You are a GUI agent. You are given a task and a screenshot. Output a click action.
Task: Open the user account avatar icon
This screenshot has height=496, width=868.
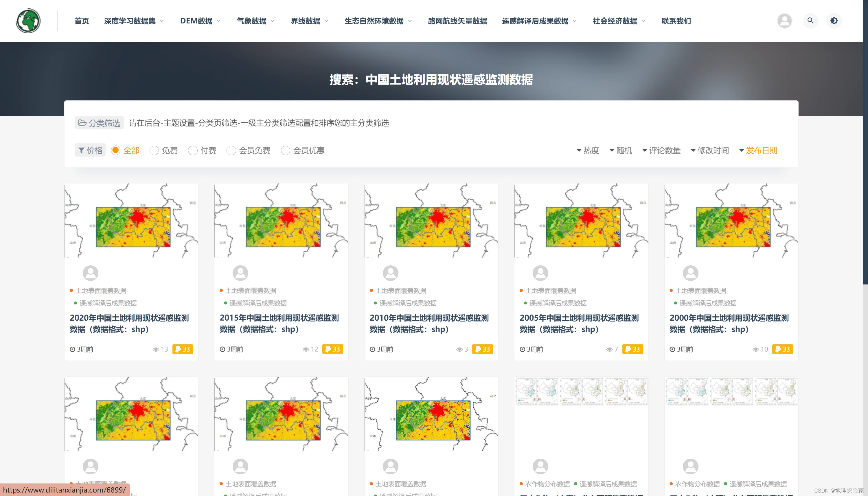pyautogui.click(x=784, y=21)
